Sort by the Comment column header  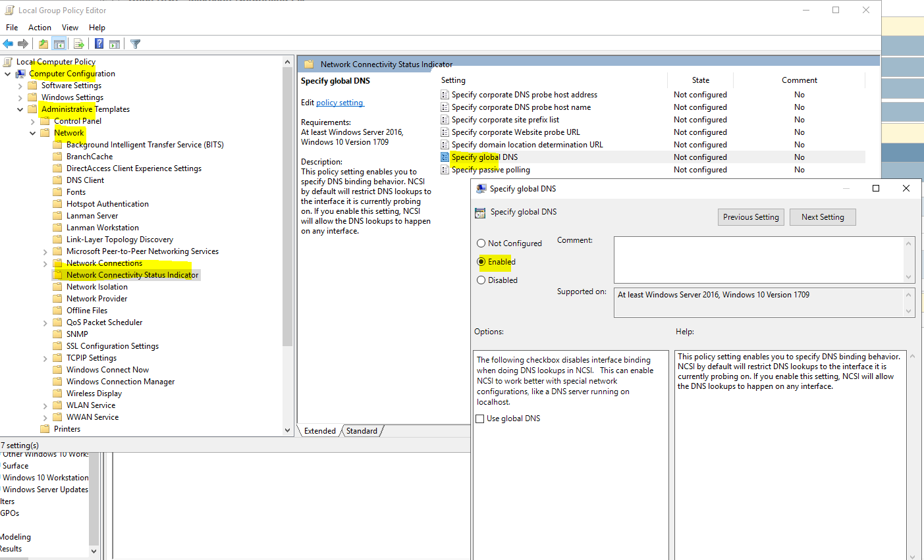pyautogui.click(x=800, y=80)
